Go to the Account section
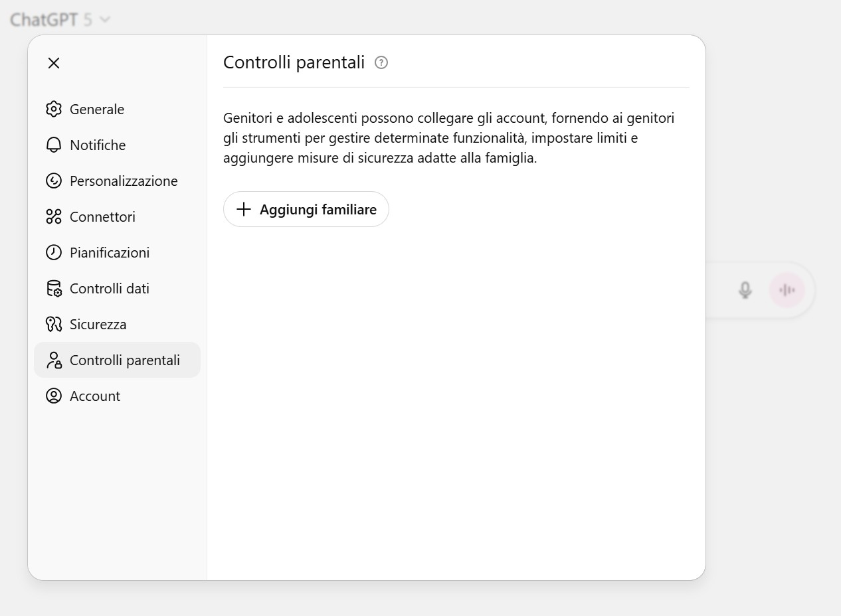The height and width of the screenshot is (616, 841). click(x=95, y=396)
